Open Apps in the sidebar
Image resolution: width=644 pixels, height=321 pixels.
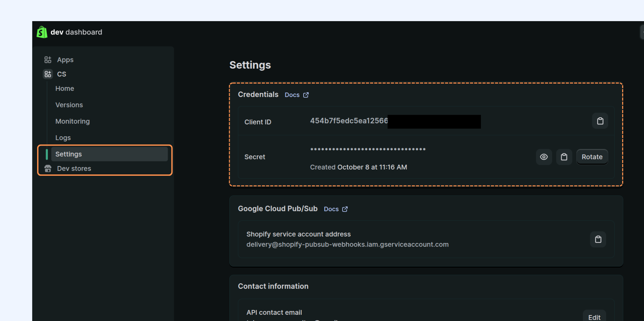click(65, 60)
